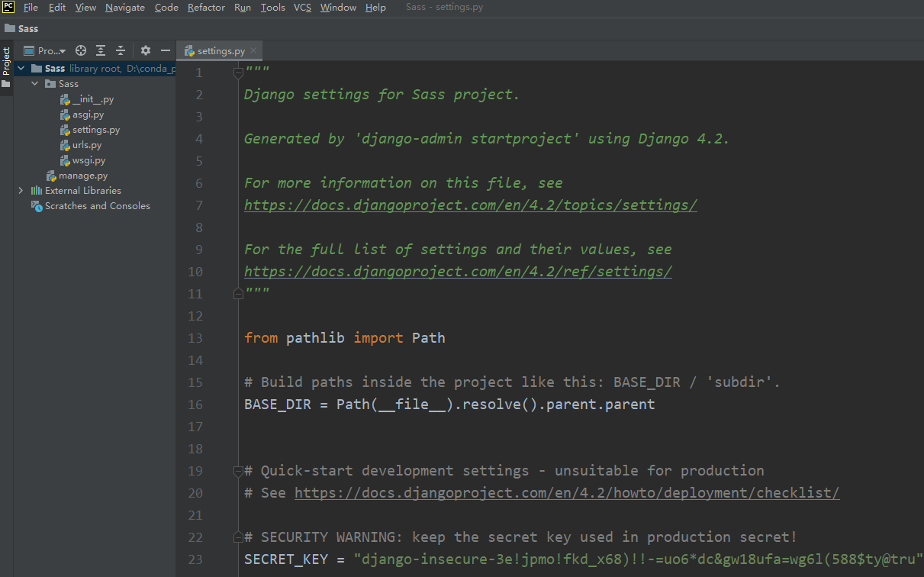Open the Edit menu

point(57,8)
